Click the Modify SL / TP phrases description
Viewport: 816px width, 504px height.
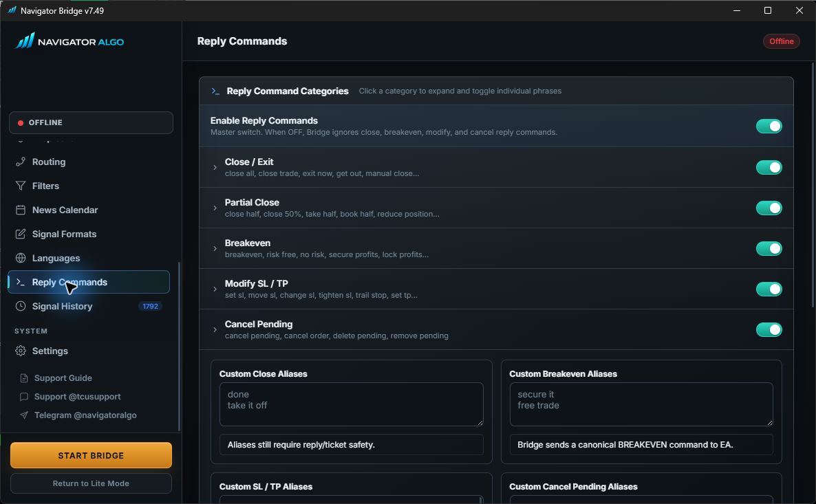[321, 296]
